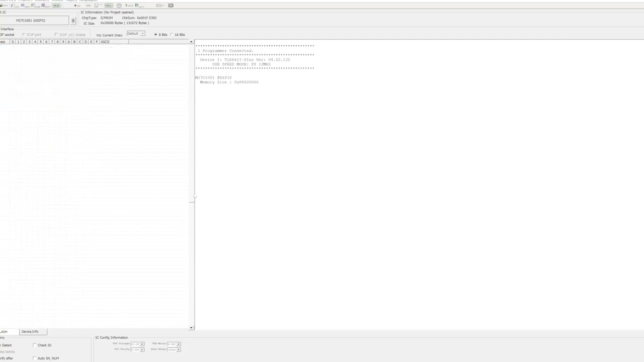Select the 8 Bits radio button
The image size is (644, 362).
(156, 35)
